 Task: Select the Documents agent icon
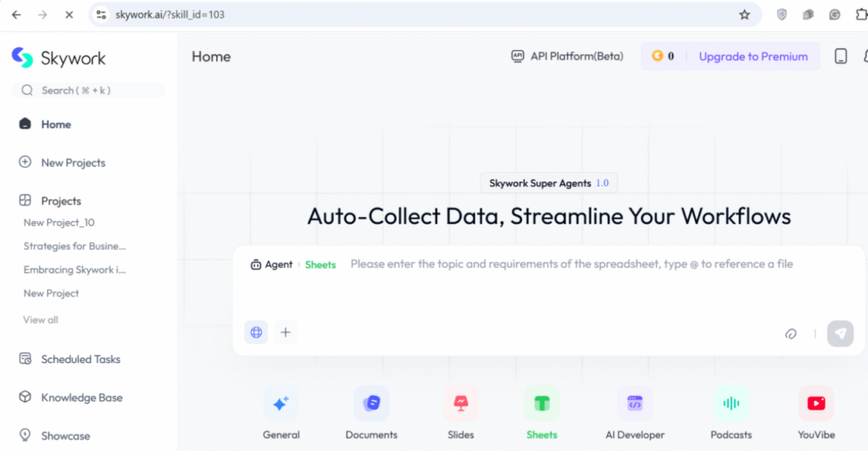371,404
